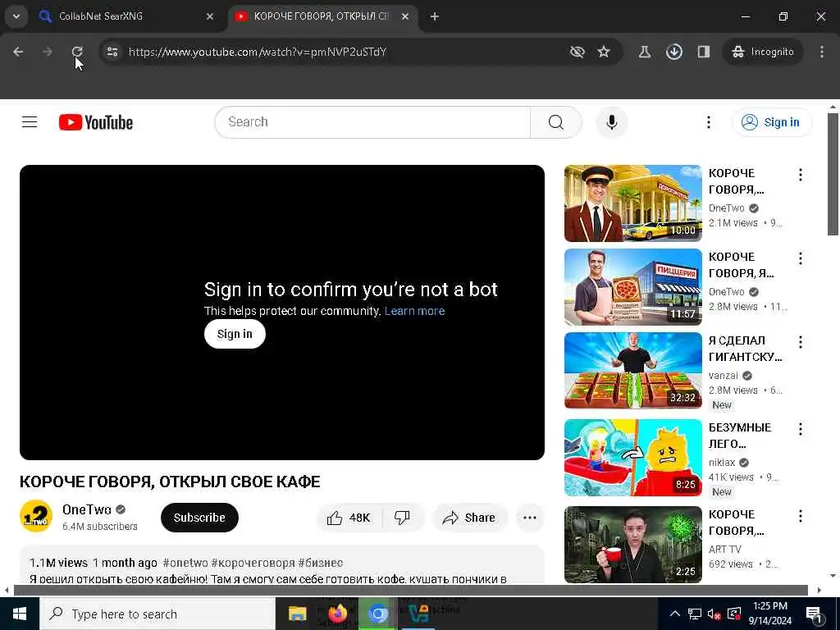
Task: Open the YouTube hamburger guide menu
Action: point(30,122)
